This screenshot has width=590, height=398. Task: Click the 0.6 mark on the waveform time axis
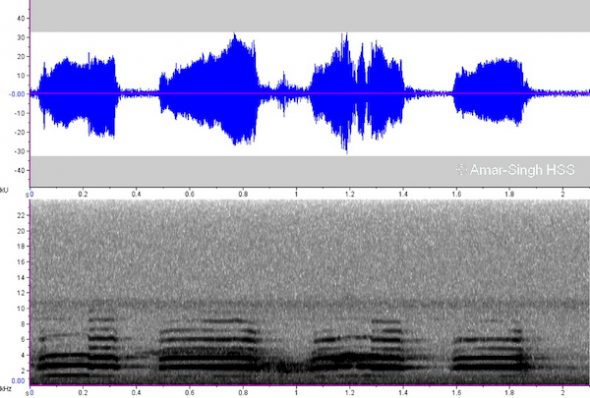[190, 194]
